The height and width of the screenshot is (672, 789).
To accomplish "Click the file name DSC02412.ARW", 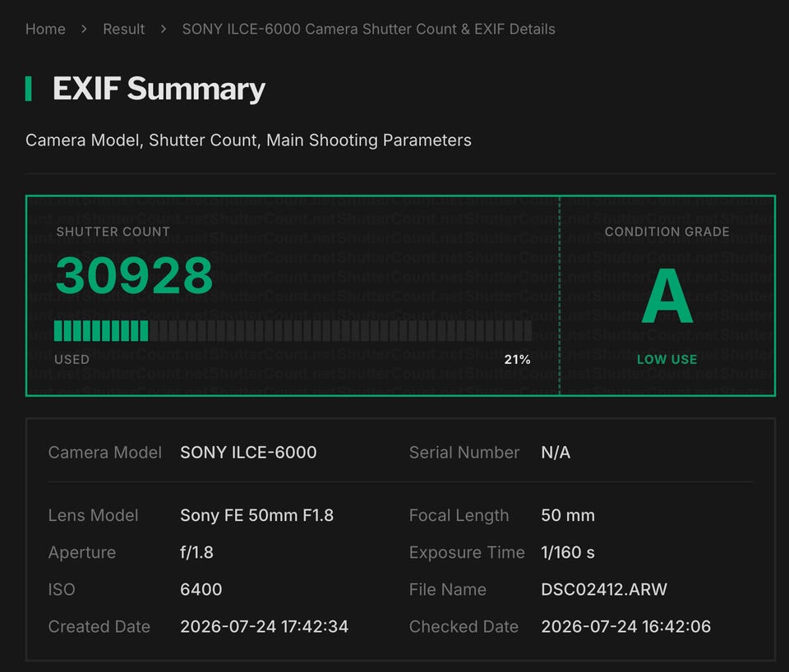I will (x=604, y=589).
